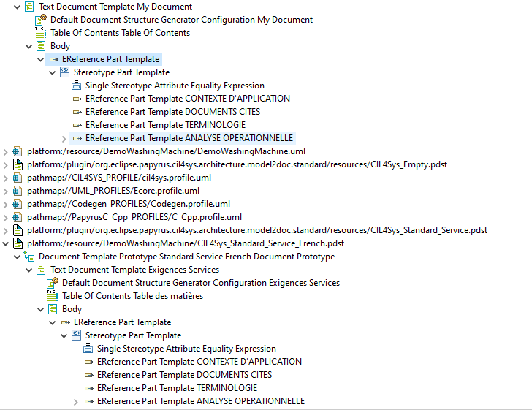Expand the cil4sys.profile.uml resource
The height and width of the screenshot is (410, 532).
pyautogui.click(x=5, y=178)
